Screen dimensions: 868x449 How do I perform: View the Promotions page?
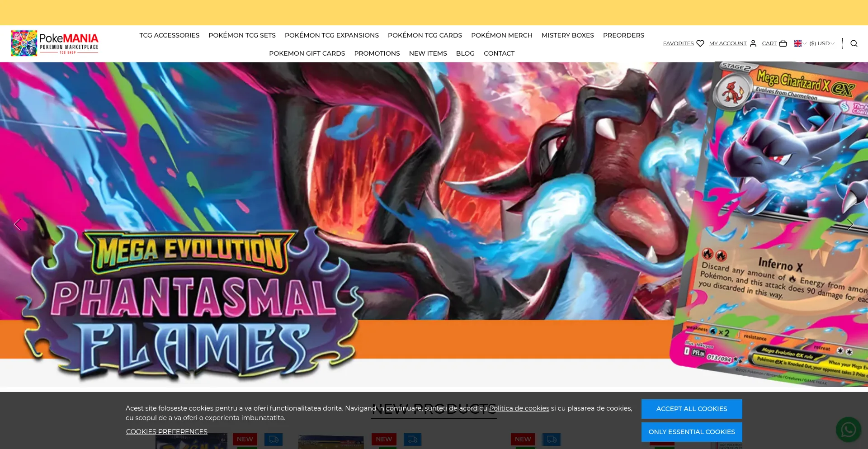377,53
